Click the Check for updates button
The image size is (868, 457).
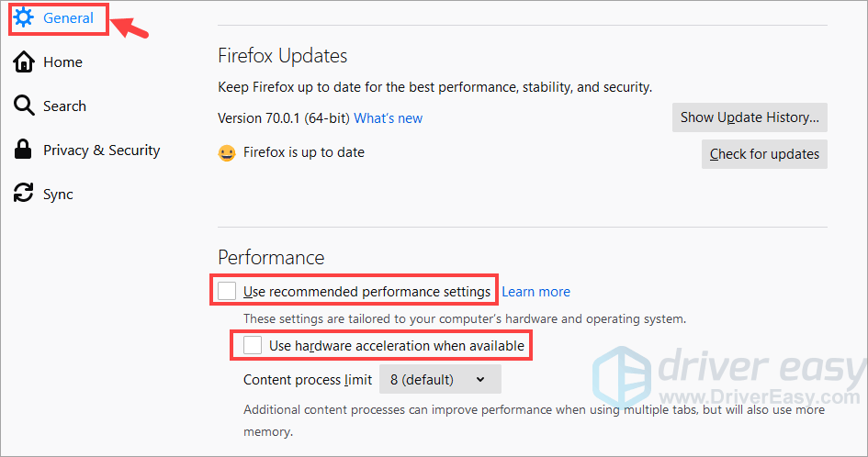[x=763, y=154]
